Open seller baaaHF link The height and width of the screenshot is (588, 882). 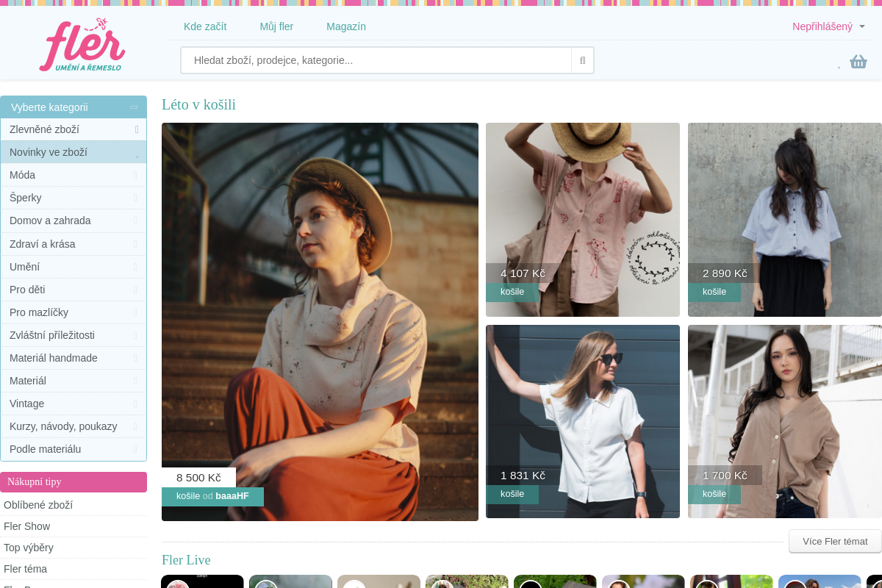pyautogui.click(x=232, y=496)
